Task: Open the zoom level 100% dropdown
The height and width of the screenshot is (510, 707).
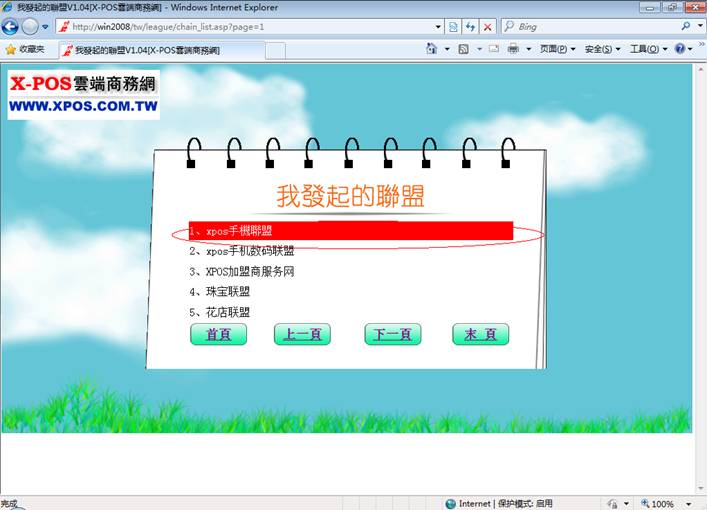Action: point(690,504)
